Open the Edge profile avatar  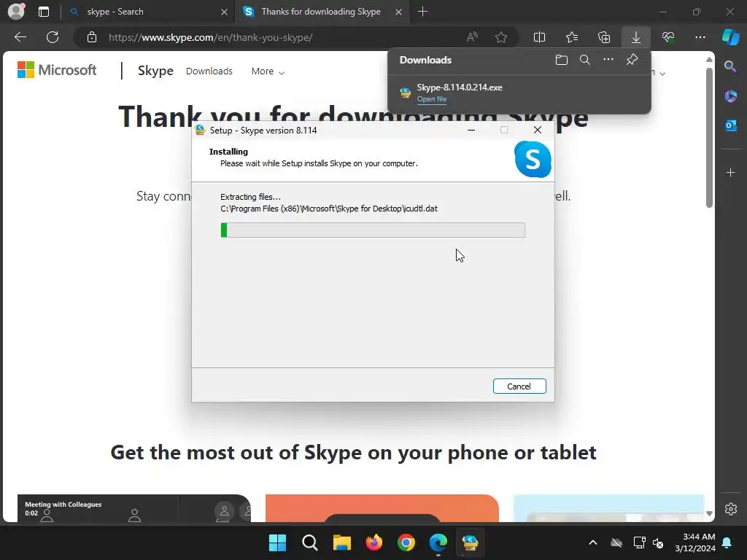[x=16, y=12]
